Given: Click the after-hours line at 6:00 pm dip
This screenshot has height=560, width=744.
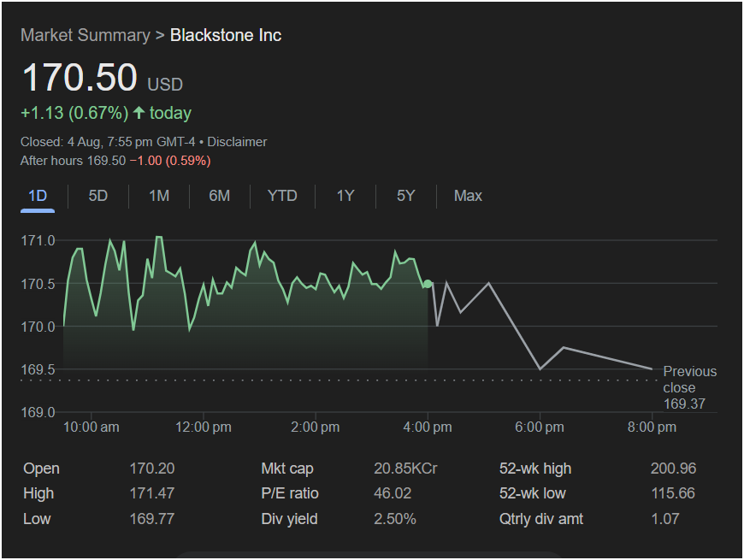Looking at the screenshot, I should click(540, 368).
